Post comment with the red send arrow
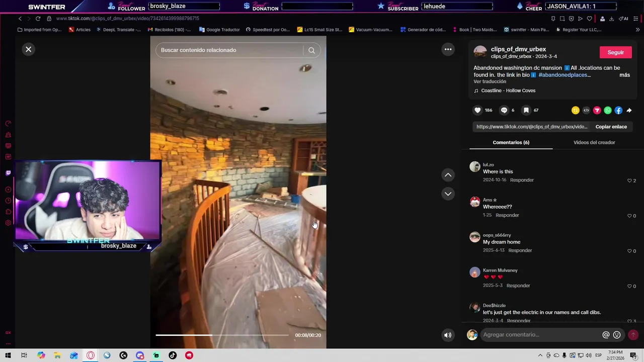 point(633,335)
